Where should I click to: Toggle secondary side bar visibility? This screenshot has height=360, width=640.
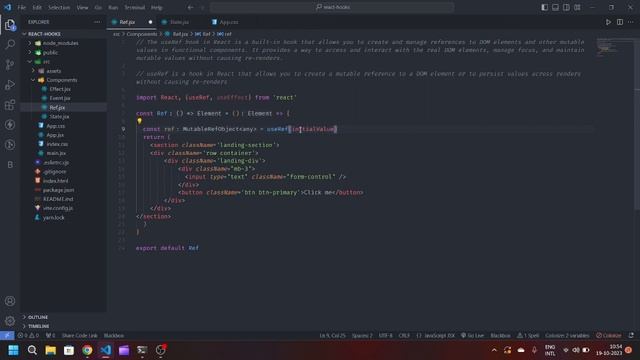(x=567, y=7)
